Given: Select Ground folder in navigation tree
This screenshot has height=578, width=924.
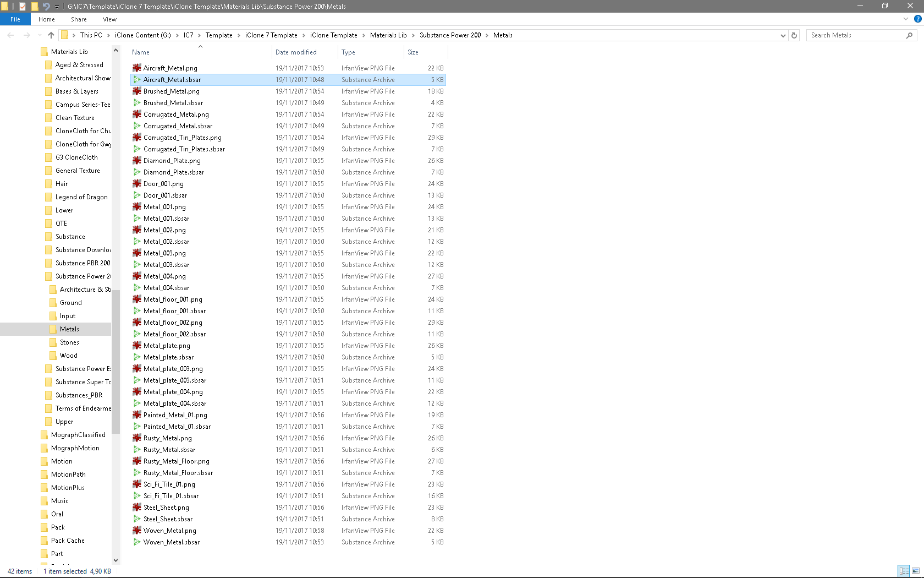Looking at the screenshot, I should click(x=70, y=303).
